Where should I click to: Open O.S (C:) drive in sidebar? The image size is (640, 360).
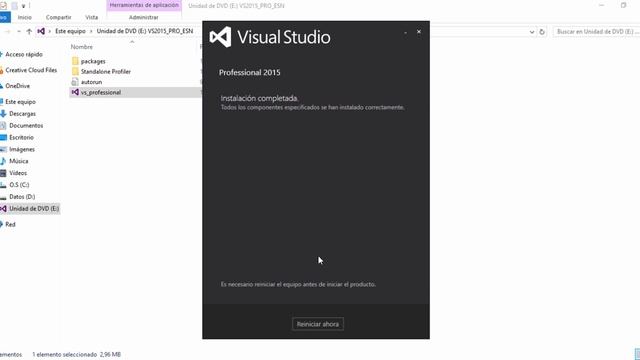point(19,185)
